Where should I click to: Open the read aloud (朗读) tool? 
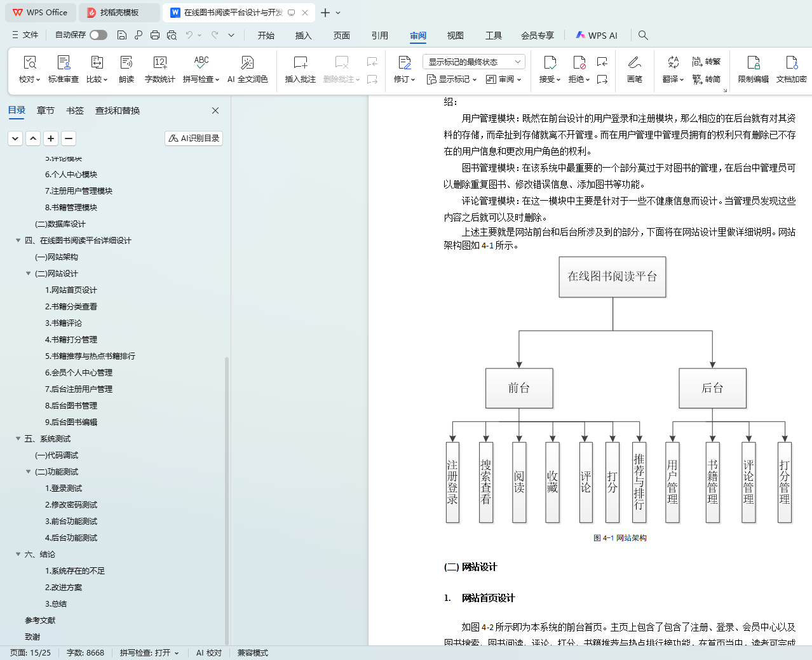(x=126, y=63)
